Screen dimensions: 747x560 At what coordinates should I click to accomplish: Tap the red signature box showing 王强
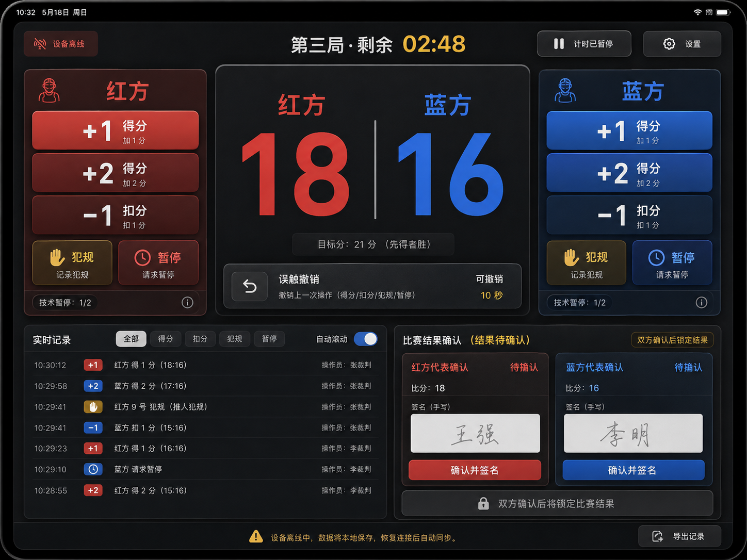point(475,433)
